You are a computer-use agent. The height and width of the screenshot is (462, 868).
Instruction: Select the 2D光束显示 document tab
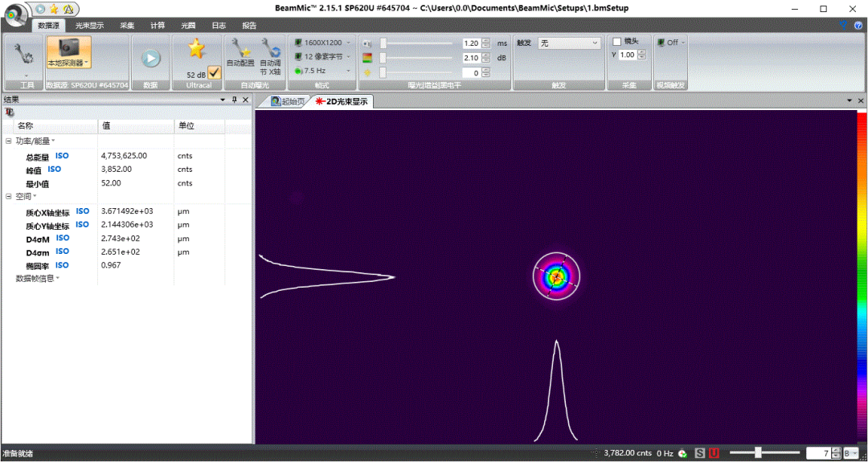342,101
